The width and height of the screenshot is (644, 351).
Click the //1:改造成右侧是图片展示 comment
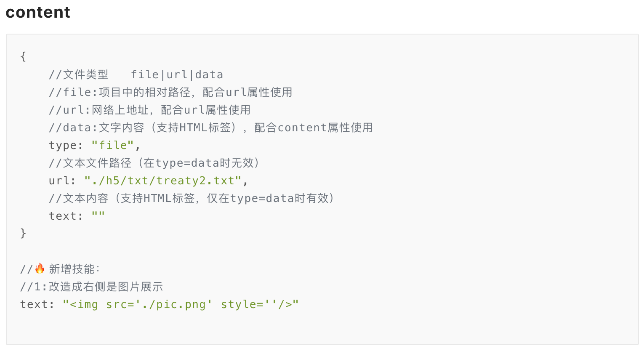tap(91, 287)
